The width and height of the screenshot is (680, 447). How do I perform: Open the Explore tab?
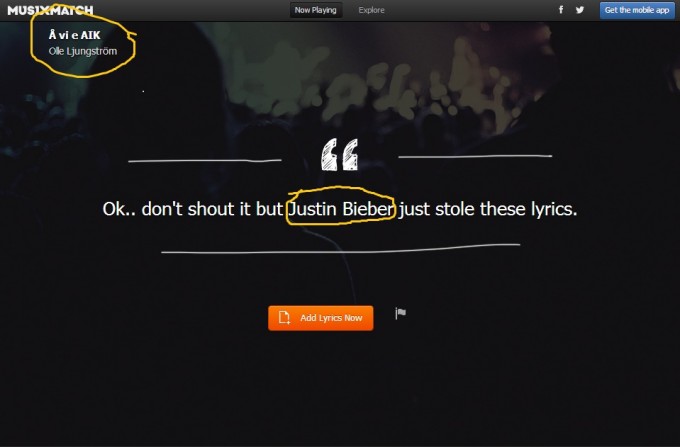(372, 10)
